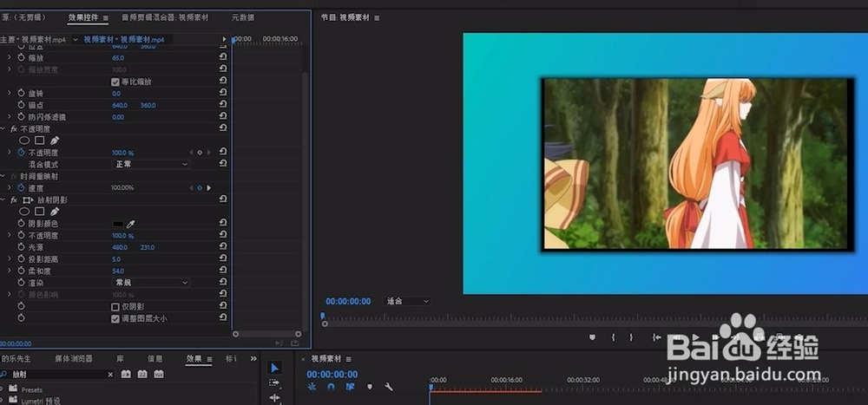The height and width of the screenshot is (405, 868).
Task: Toggle stopwatch animation for 缩放
Action: click(21, 57)
